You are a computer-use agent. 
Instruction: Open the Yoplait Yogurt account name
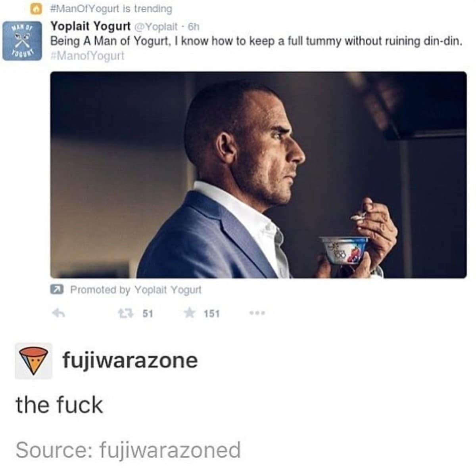pyautogui.click(x=90, y=27)
